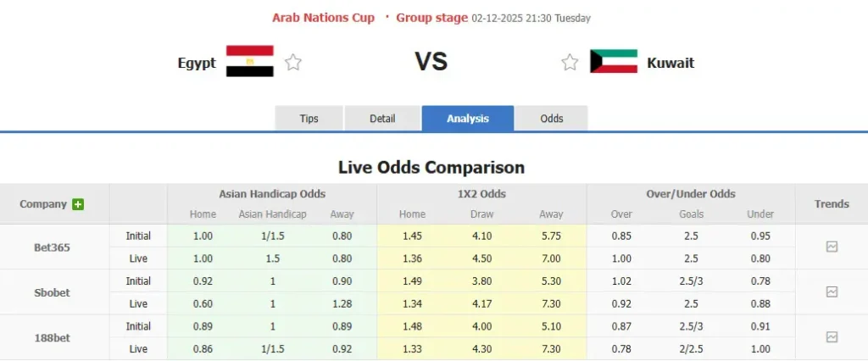Open the Arab Nations Cup link
868x361 pixels.
tap(323, 18)
